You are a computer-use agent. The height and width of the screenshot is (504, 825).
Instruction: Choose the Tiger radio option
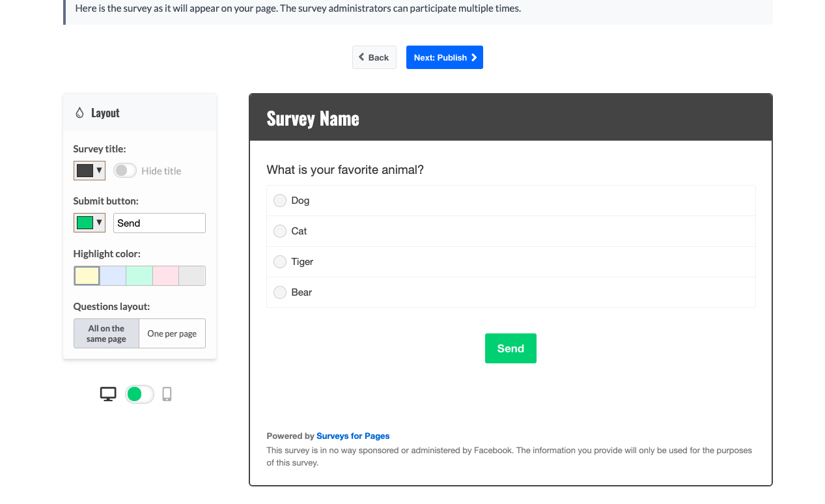click(280, 262)
